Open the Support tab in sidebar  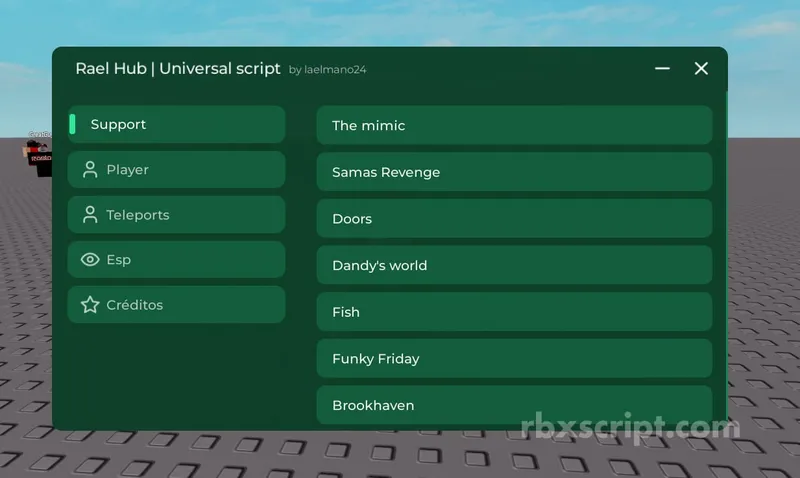177,124
